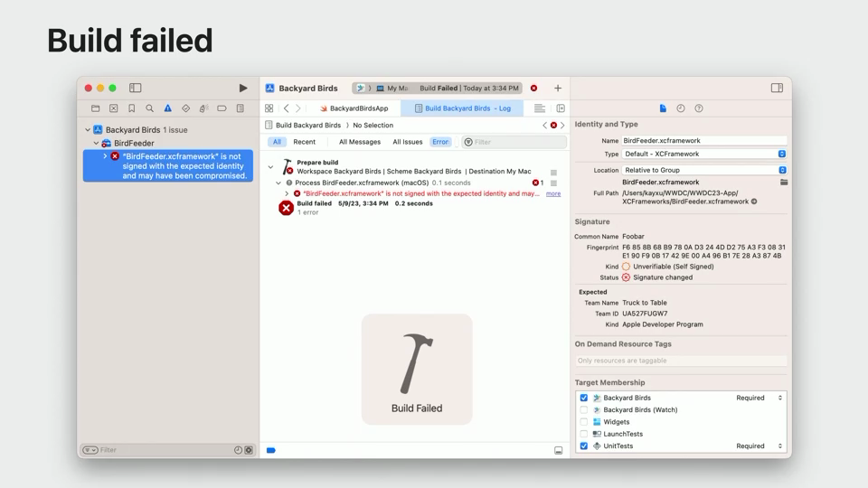868x488 pixels.
Task: Collapse the BirdFeeder tree item
Action: click(x=96, y=143)
